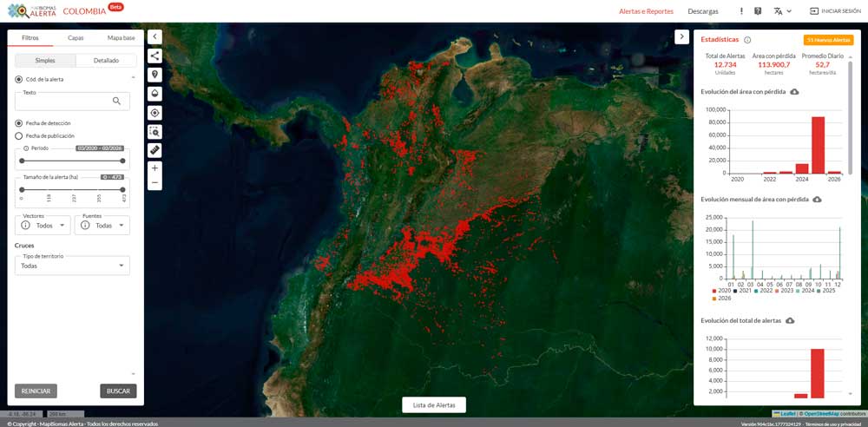Open the language translation menu

782,11
